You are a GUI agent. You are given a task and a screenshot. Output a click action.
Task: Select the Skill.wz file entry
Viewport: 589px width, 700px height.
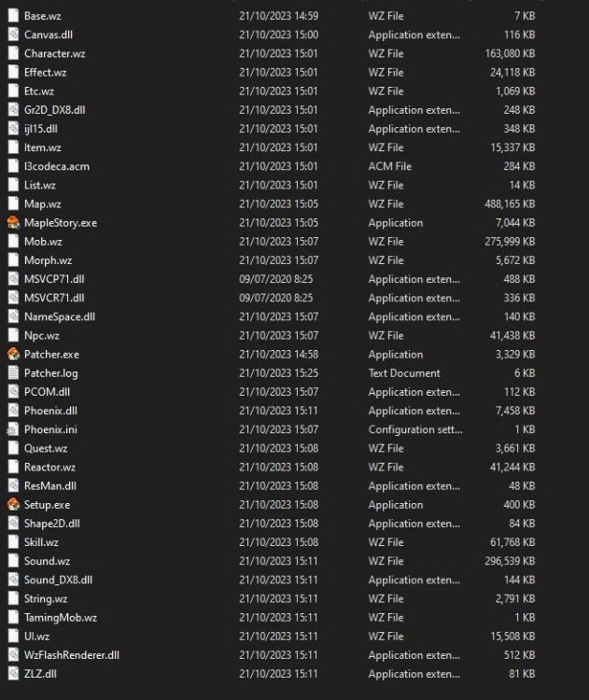41,542
